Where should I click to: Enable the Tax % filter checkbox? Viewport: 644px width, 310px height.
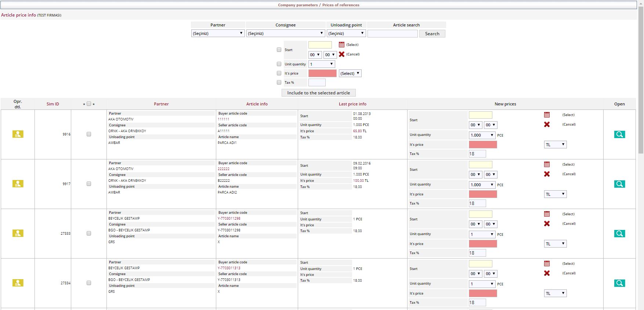[x=279, y=82]
